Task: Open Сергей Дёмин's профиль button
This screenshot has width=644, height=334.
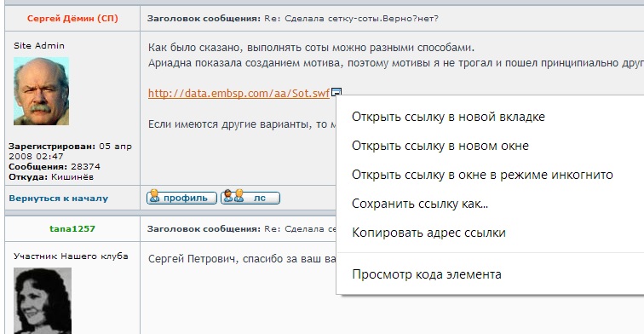Action: 181,198
